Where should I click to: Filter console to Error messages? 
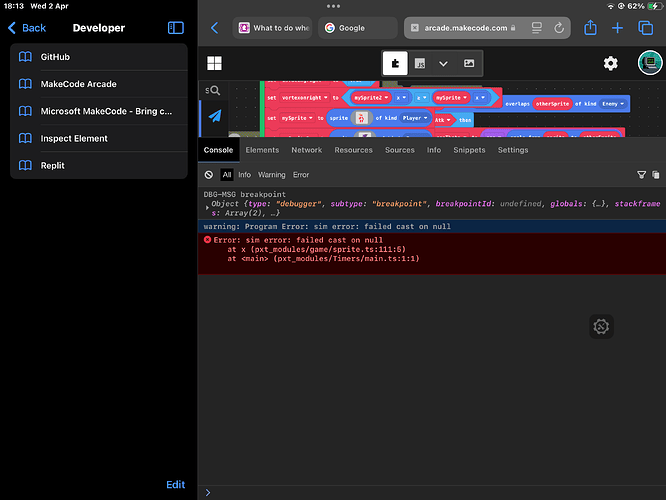[x=301, y=175]
